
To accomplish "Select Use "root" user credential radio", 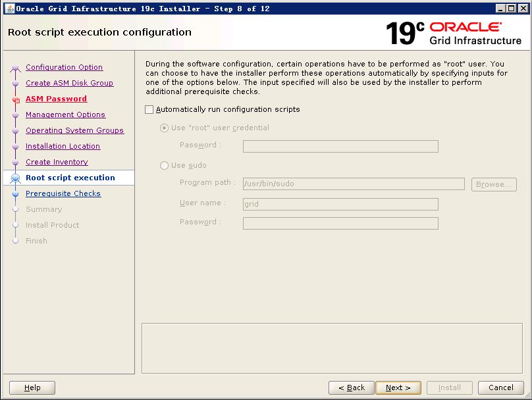I will click(x=164, y=128).
